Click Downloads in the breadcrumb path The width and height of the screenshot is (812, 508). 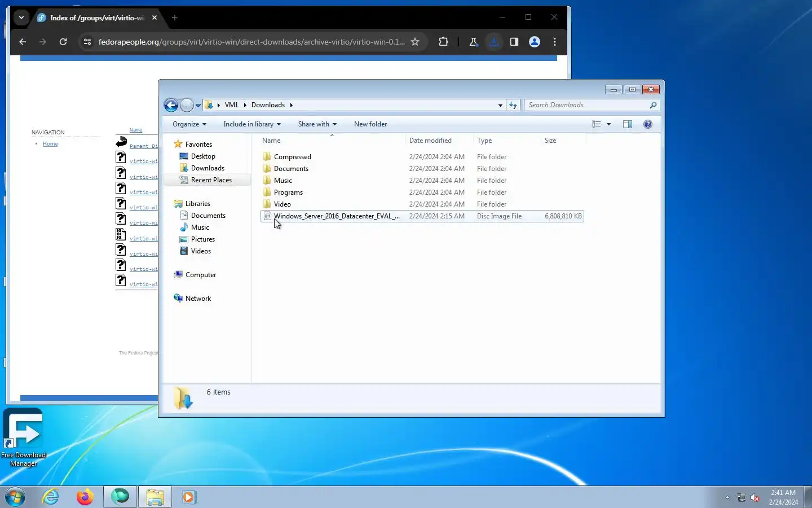[x=268, y=105]
